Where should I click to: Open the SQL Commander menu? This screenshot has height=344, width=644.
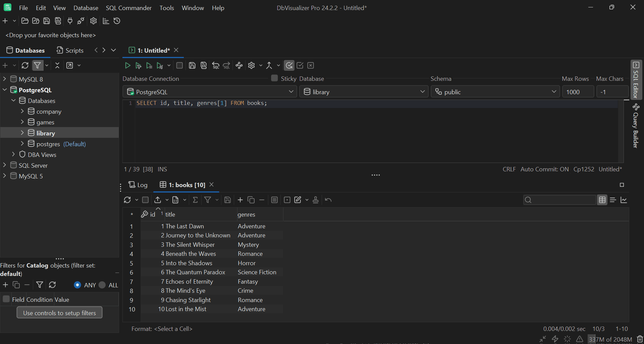tap(128, 8)
